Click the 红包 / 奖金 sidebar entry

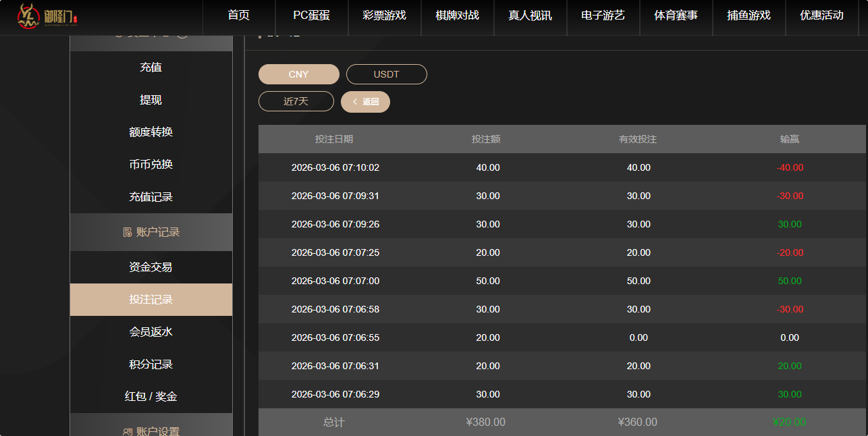[150, 396]
